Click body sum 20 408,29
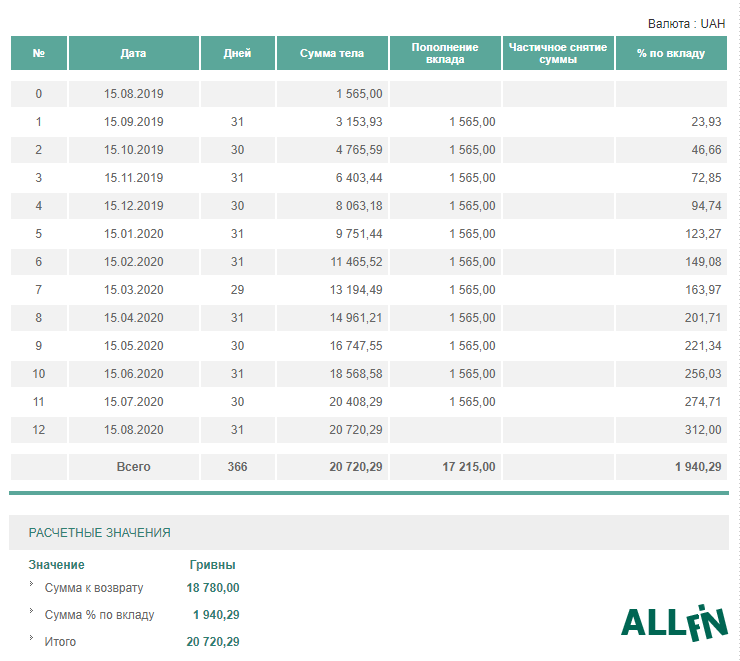This screenshot has width=740, height=661. (356, 402)
